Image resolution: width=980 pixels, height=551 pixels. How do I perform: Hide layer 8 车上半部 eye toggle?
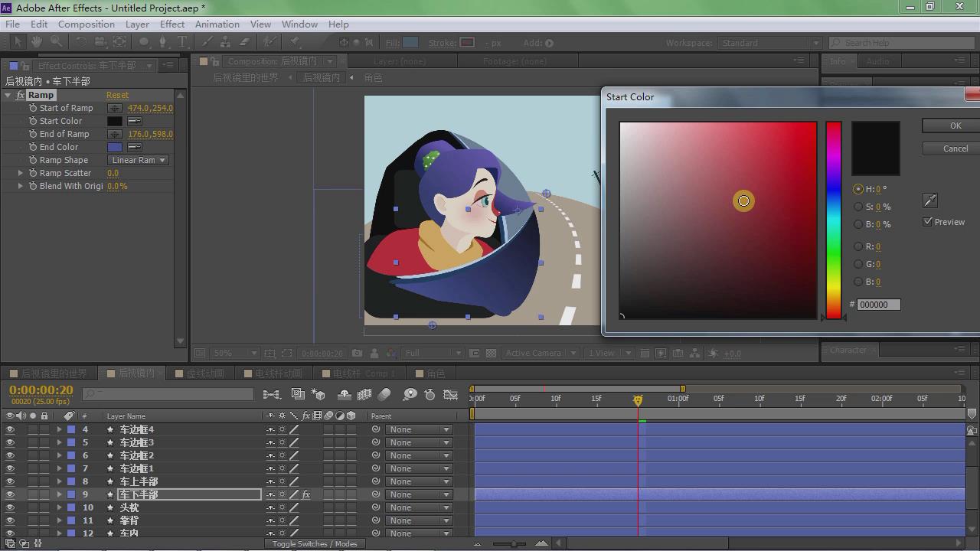point(10,481)
